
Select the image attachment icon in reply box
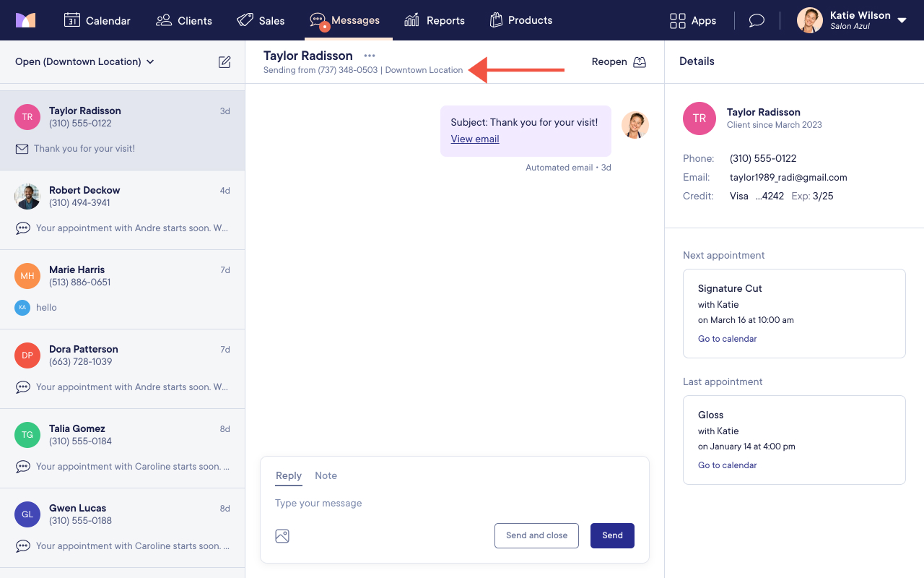tap(282, 535)
